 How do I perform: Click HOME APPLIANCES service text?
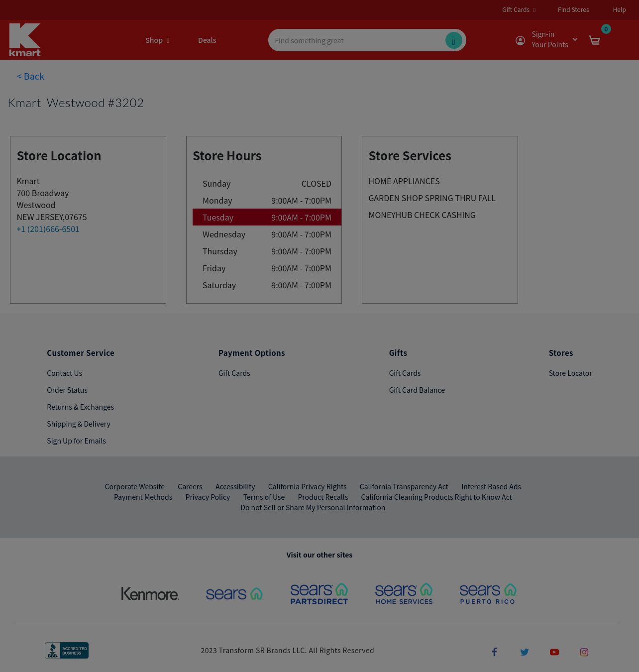coord(404,181)
